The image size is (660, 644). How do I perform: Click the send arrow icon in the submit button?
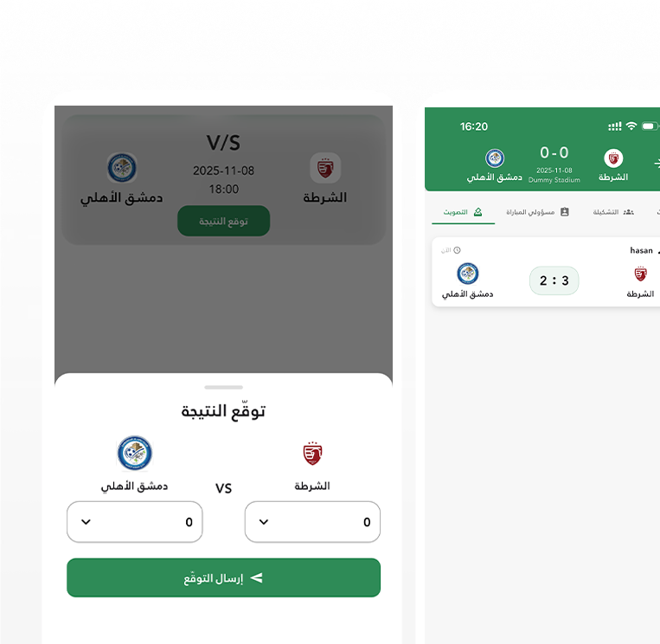(256, 578)
